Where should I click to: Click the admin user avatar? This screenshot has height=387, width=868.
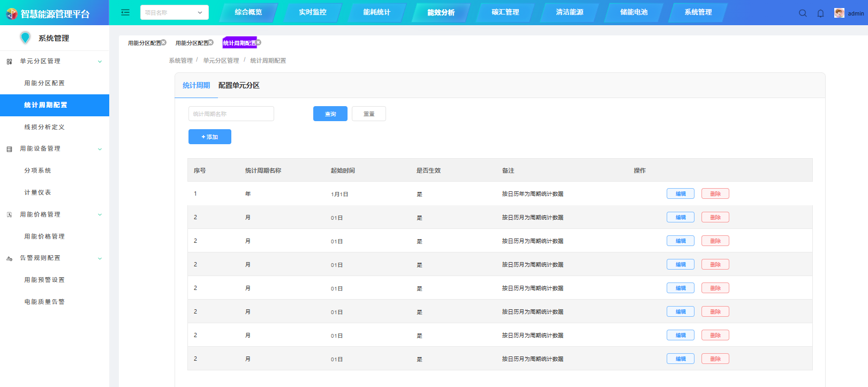pos(839,13)
